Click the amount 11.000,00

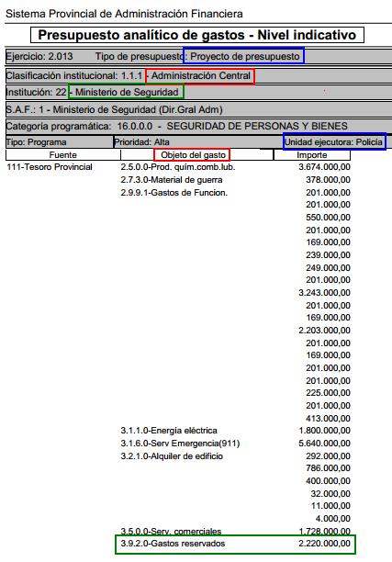tap(330, 505)
